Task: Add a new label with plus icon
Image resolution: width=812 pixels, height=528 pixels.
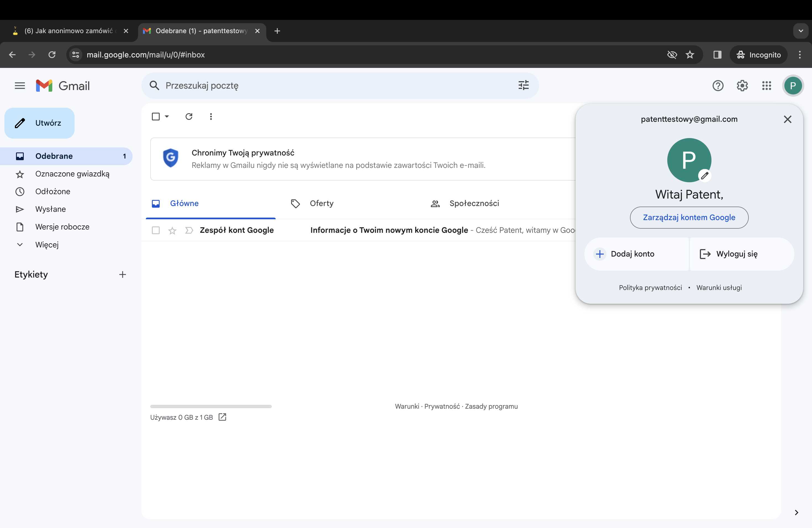Action: coord(122,274)
